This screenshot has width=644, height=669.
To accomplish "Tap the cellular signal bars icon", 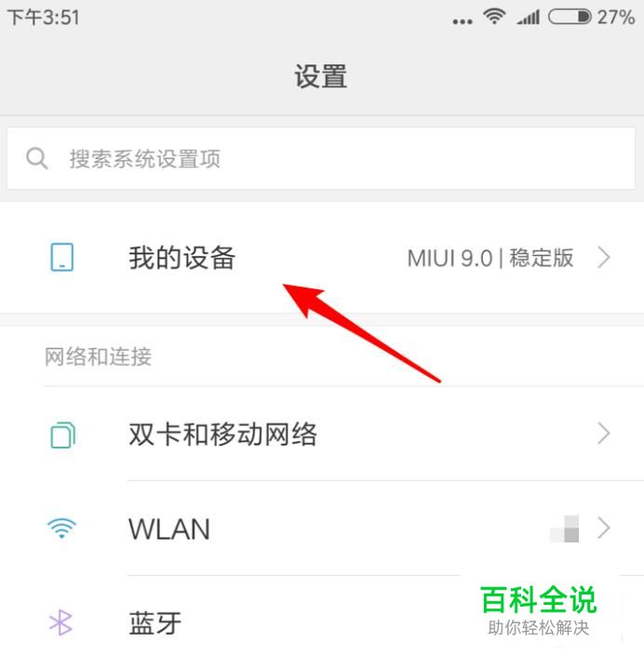I will coord(529,17).
